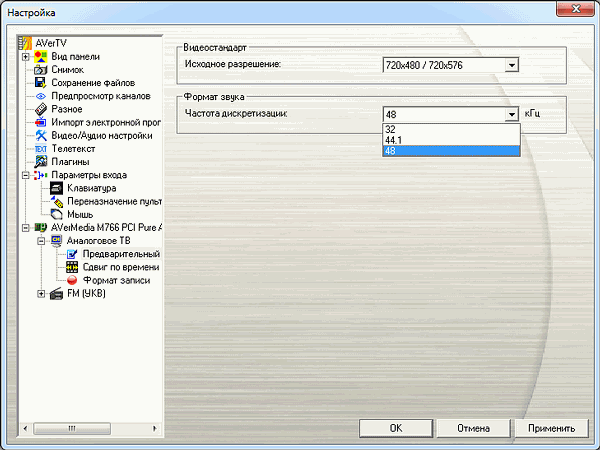Pick the highlighted 48 kHz option
The image size is (600, 450).
click(x=452, y=151)
